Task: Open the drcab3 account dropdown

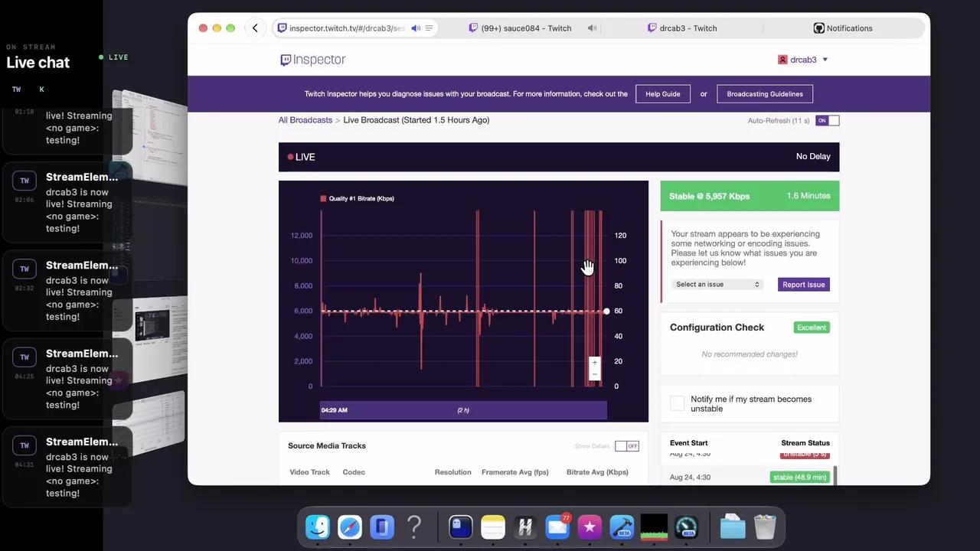Action: point(803,60)
